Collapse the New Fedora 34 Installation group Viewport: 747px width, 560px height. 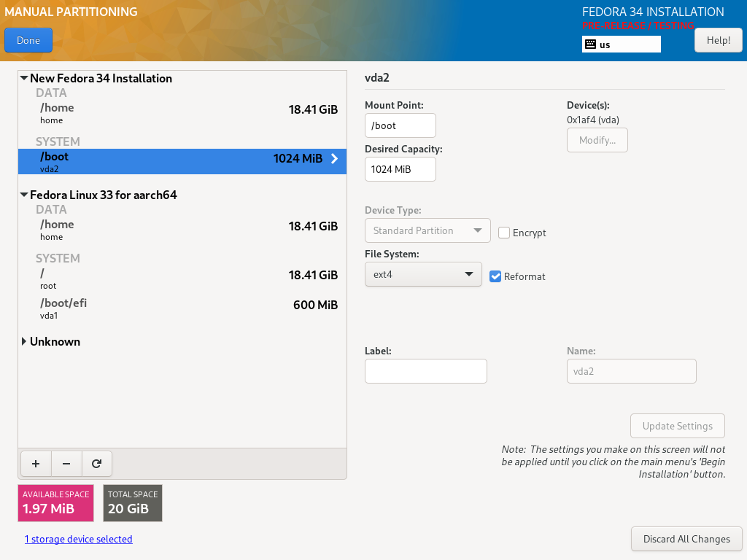[24, 78]
